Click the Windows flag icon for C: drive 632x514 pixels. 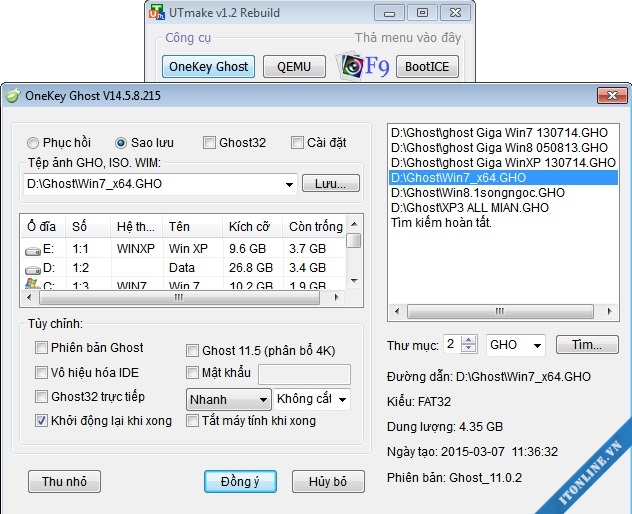[31, 283]
